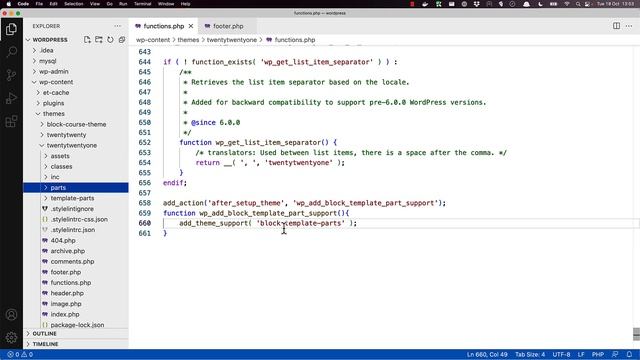
Task: Open editor more actions menu
Action: [629, 26]
